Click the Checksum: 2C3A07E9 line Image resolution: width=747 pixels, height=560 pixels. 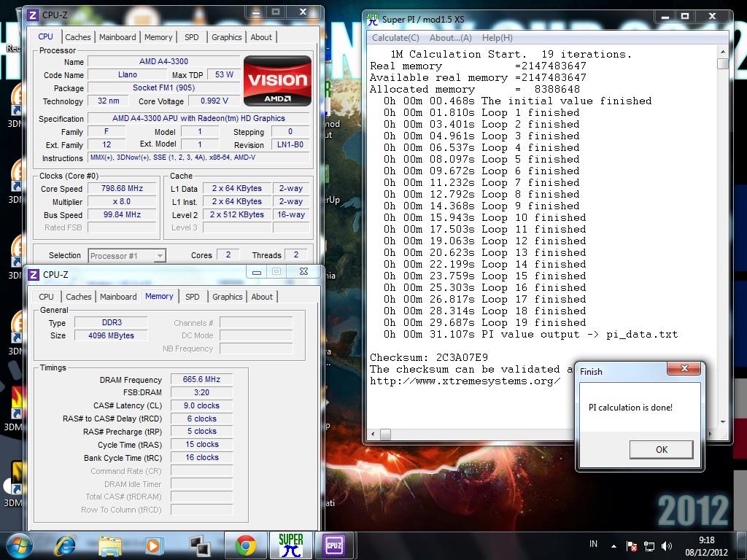[x=429, y=357]
